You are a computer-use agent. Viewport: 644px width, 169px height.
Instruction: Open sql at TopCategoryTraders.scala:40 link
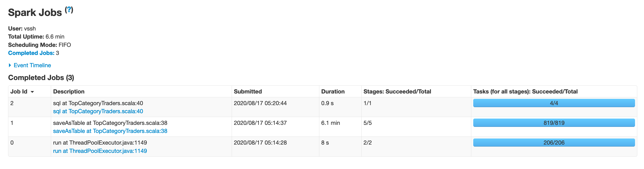pyautogui.click(x=98, y=111)
